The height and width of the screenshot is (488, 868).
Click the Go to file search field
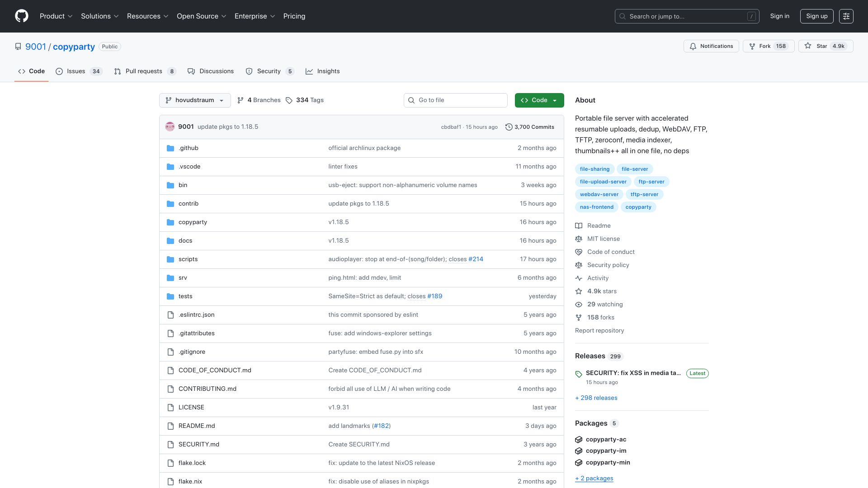pos(456,100)
